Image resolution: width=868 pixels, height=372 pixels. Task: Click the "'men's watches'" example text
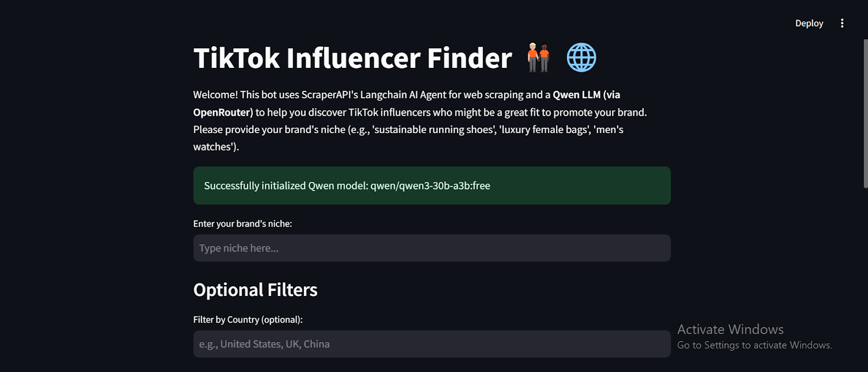(409, 138)
